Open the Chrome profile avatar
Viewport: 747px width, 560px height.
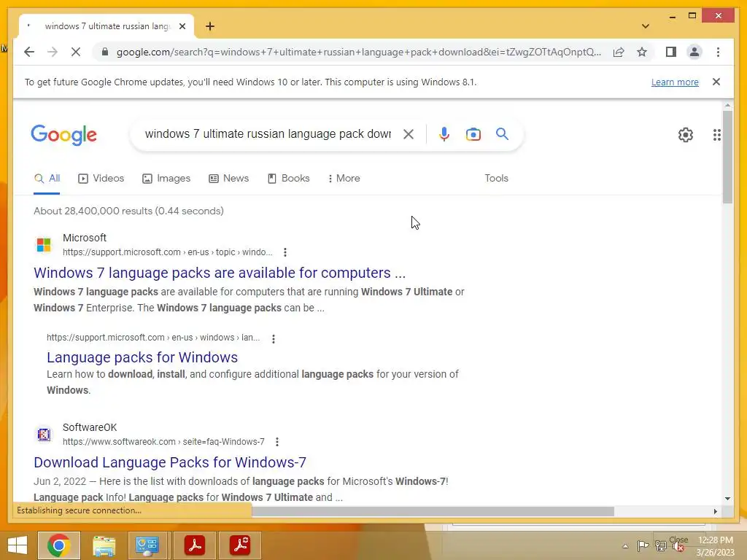coord(694,52)
